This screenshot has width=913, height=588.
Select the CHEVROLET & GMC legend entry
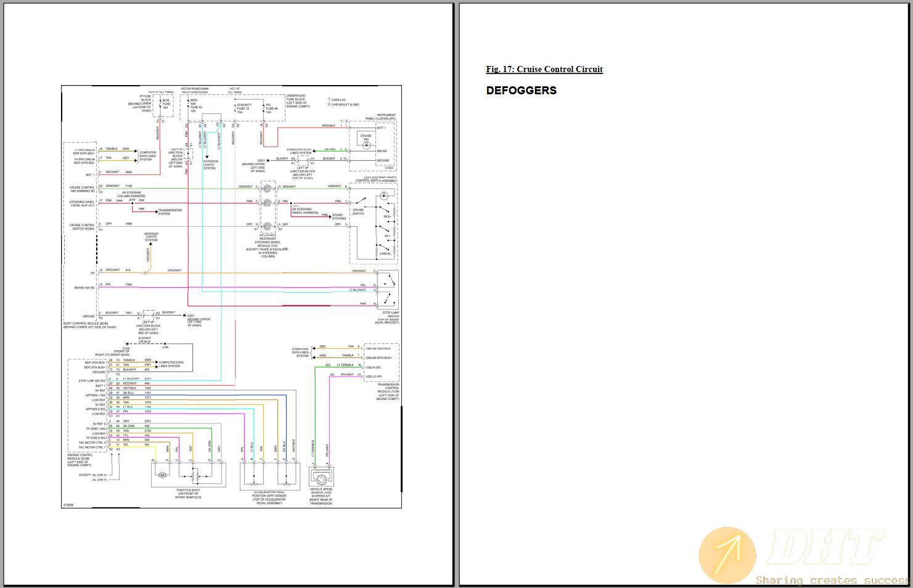pyautogui.click(x=344, y=105)
